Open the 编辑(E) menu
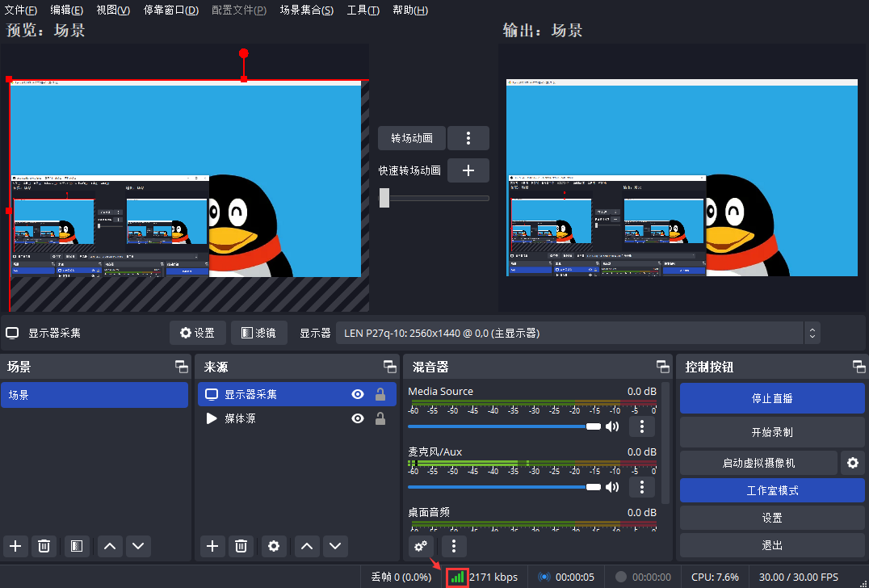This screenshot has width=869, height=588. [66, 10]
